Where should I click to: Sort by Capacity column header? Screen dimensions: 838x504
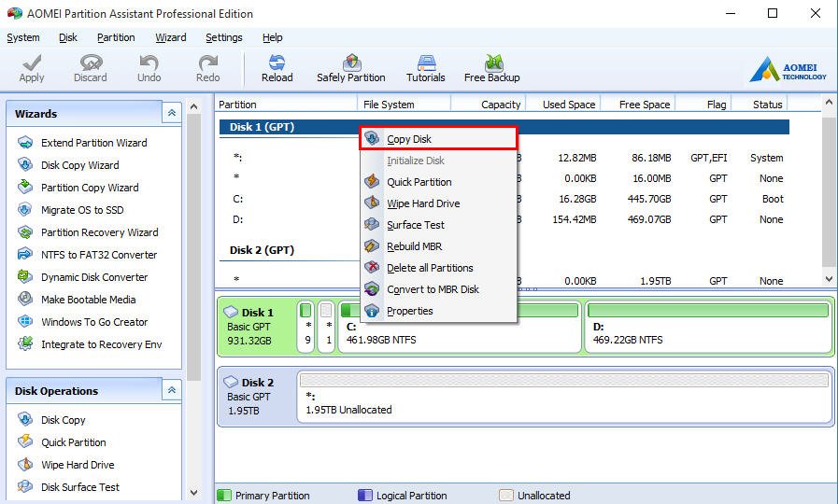[489, 105]
